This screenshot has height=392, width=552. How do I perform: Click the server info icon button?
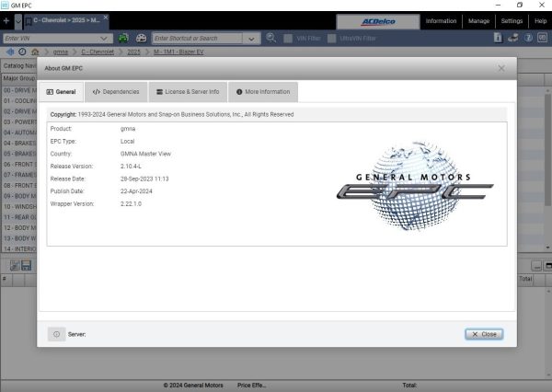(x=56, y=334)
